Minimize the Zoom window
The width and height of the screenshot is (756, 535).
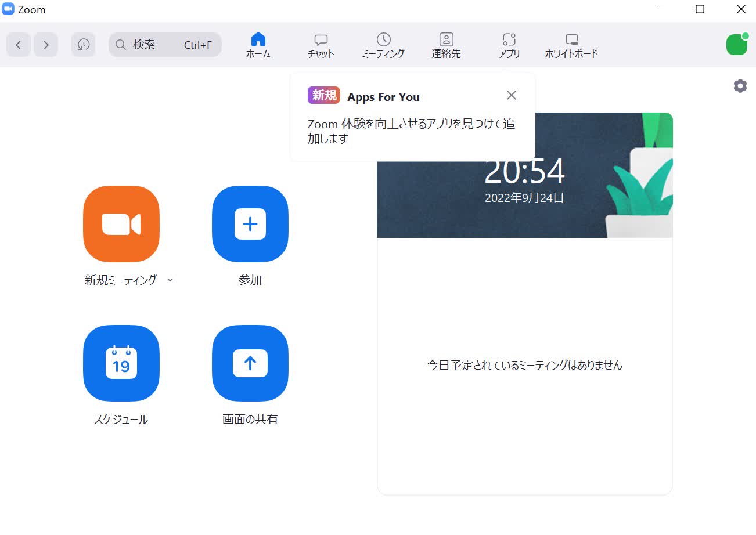point(660,9)
